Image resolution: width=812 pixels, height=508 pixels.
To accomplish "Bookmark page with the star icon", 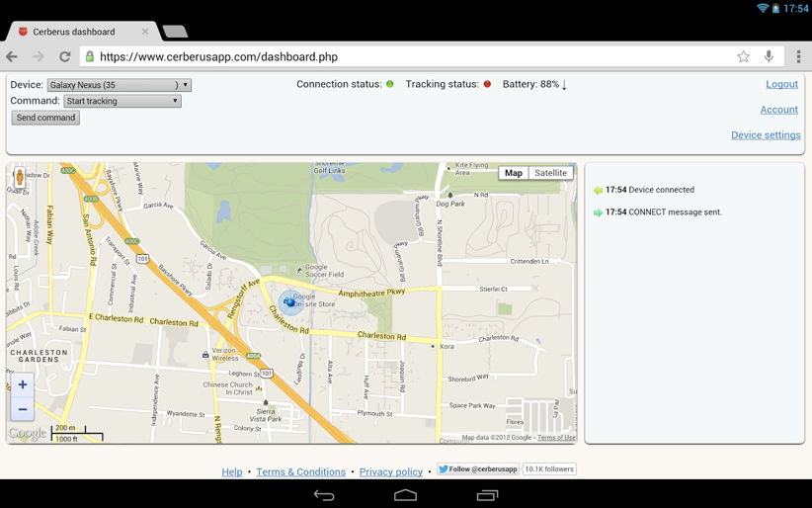I will (743, 57).
